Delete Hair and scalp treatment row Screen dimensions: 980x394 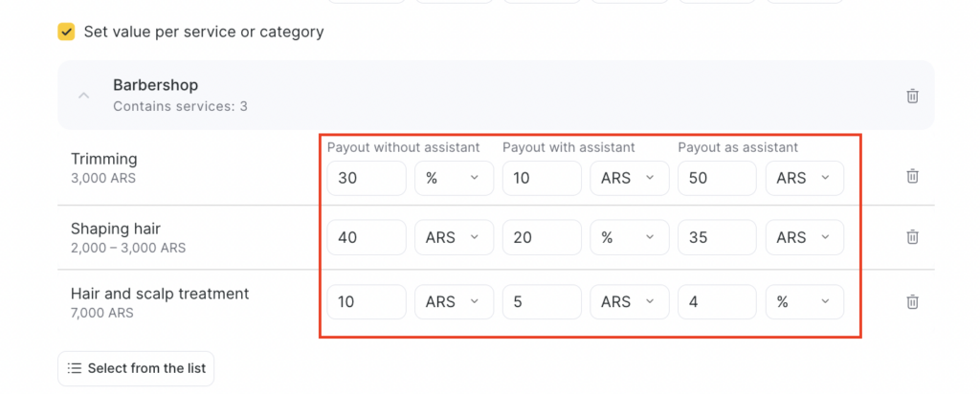[x=912, y=301]
